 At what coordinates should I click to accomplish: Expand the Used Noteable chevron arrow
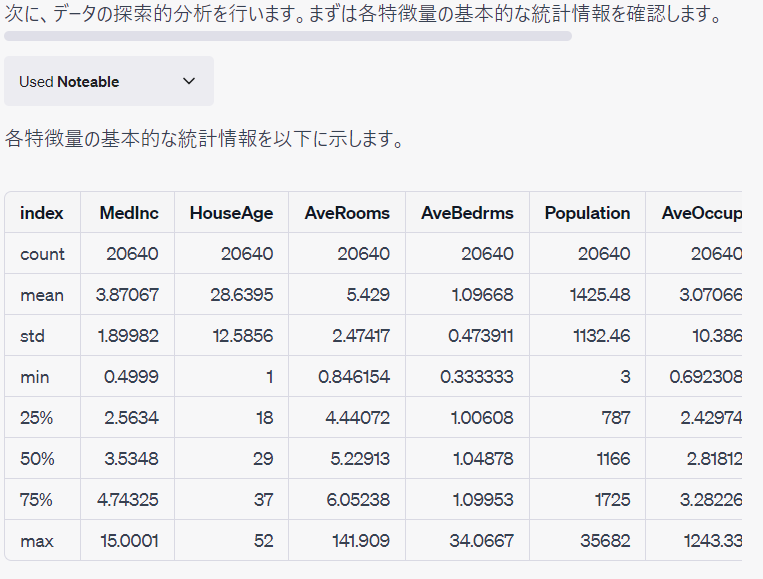(x=189, y=82)
